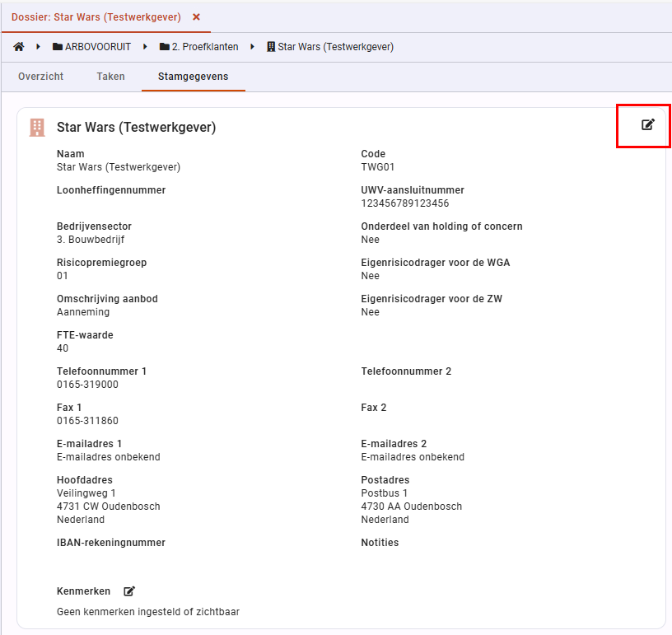Click the text 4730 AA Oudenbosch

pos(412,507)
